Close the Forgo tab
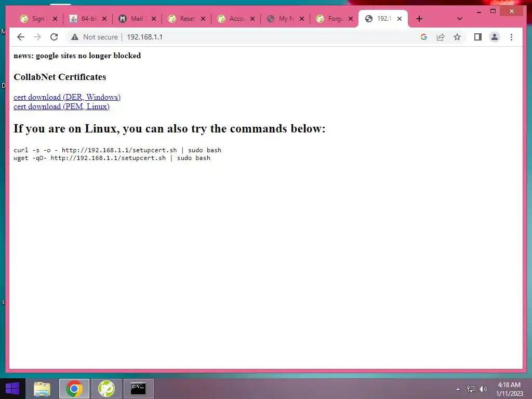Viewport: 532px width, 399px height. (x=351, y=19)
